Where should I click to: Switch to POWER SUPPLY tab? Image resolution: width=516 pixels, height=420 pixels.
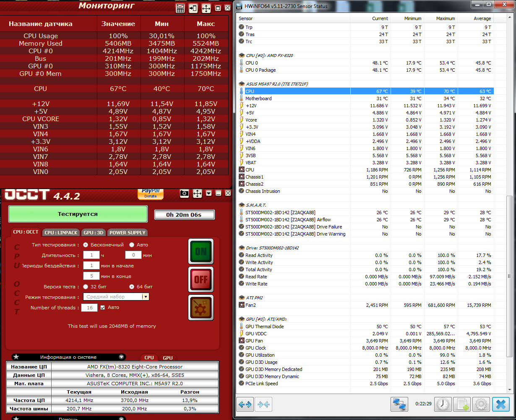(128, 233)
